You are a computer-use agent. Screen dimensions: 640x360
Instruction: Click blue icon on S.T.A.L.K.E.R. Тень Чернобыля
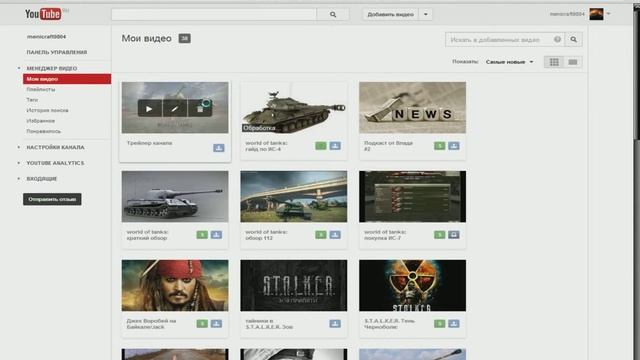(x=454, y=324)
